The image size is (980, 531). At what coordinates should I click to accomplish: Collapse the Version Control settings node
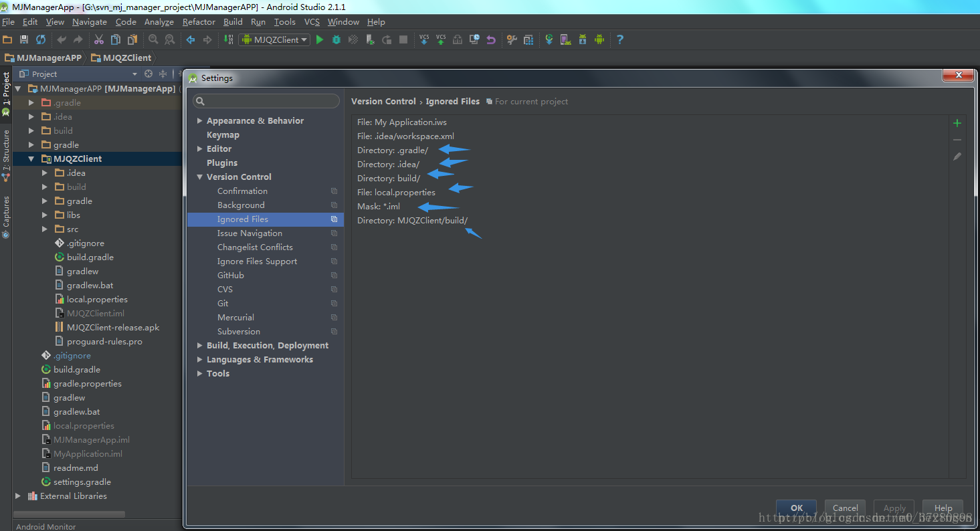pyautogui.click(x=199, y=177)
